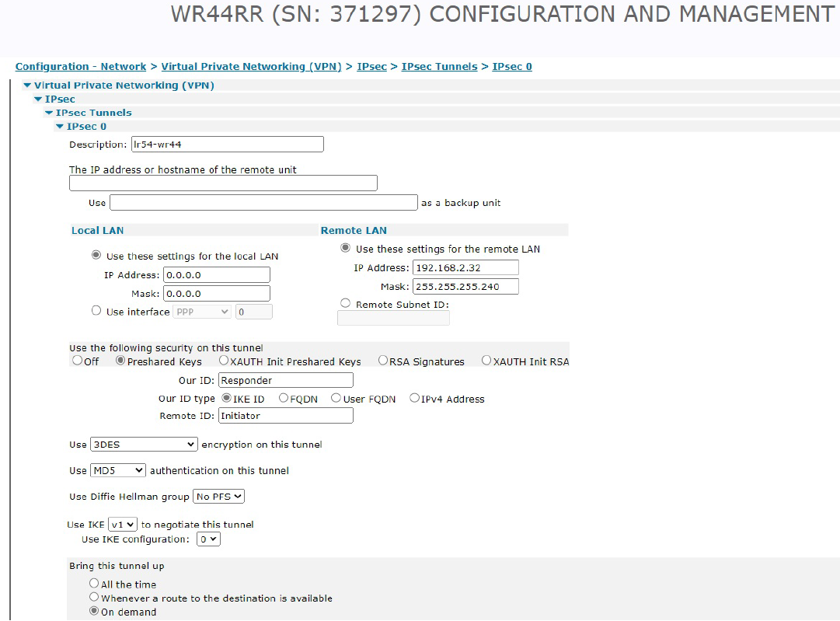The image size is (840, 621).
Task: Click the WR44RR Configuration and Management title
Action: (503, 14)
